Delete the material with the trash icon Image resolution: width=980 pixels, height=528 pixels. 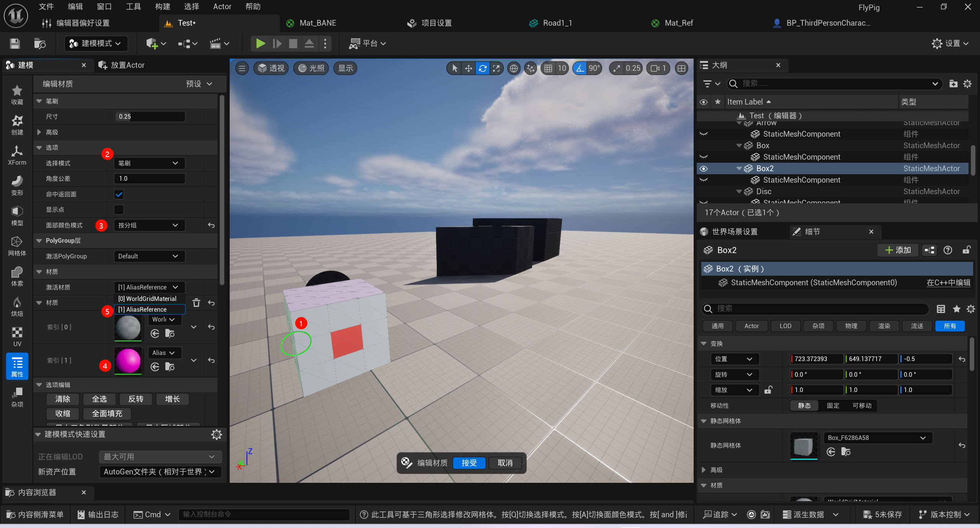click(x=196, y=303)
